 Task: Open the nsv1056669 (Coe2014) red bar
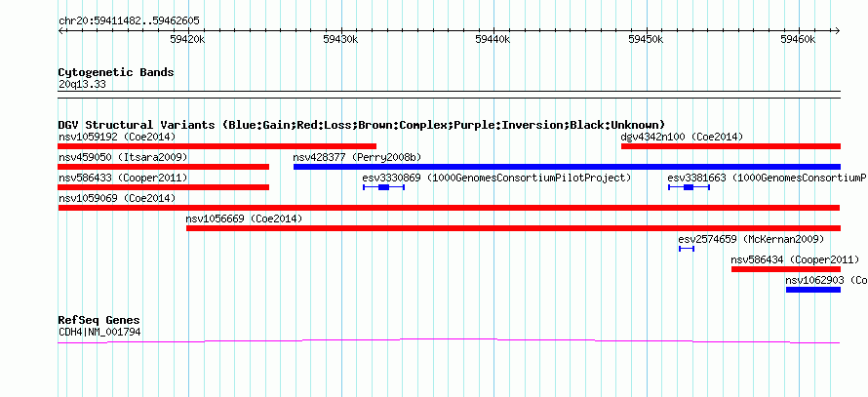pyautogui.click(x=513, y=228)
